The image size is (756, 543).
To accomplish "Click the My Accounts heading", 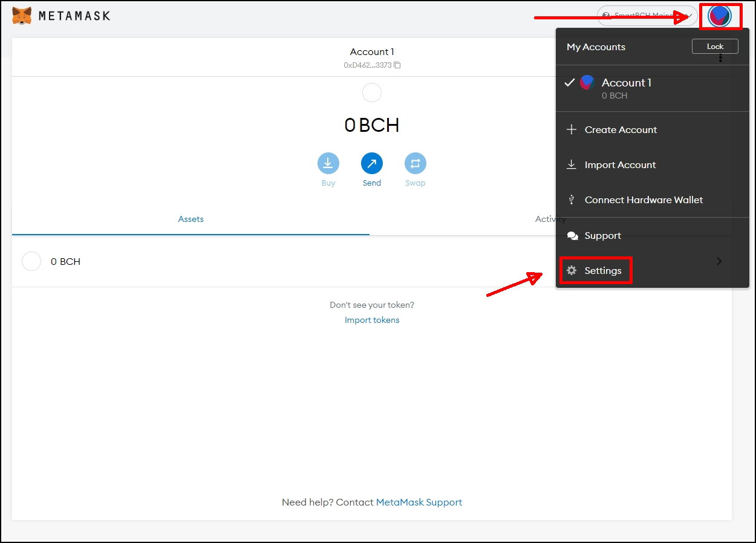I will 596,47.
